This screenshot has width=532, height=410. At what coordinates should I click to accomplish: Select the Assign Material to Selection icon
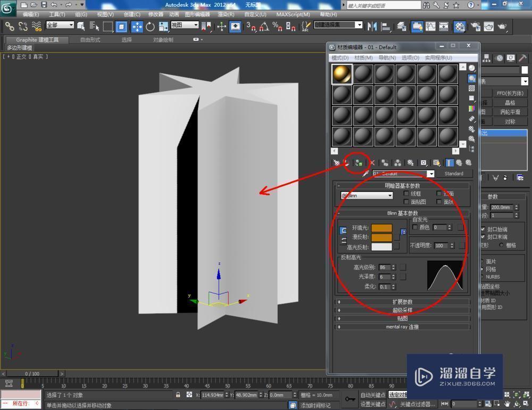[358, 163]
